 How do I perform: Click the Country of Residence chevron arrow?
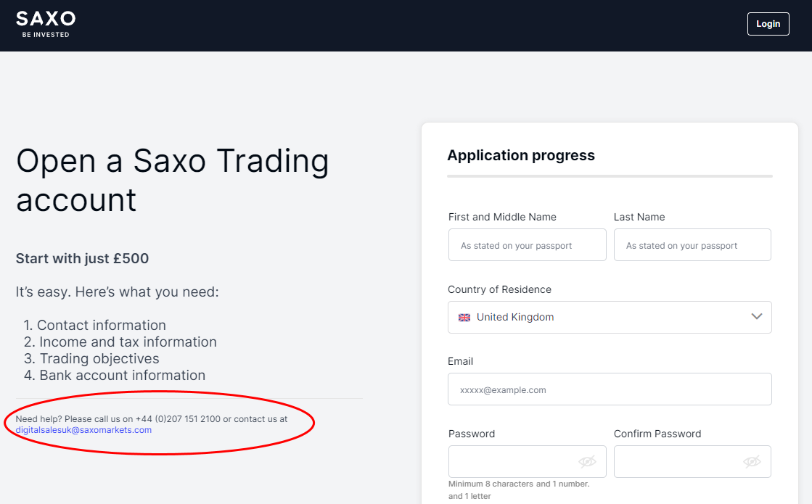tap(757, 317)
